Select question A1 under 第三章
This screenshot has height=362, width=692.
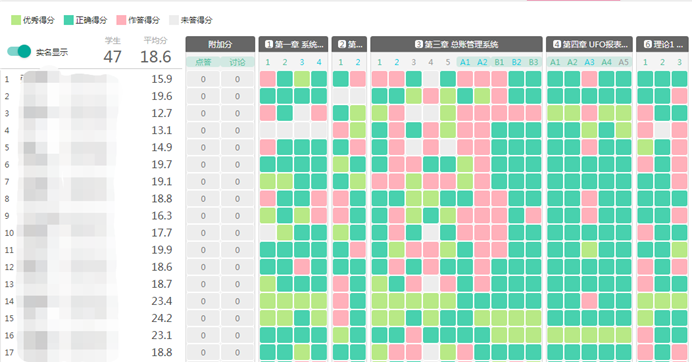pos(465,62)
